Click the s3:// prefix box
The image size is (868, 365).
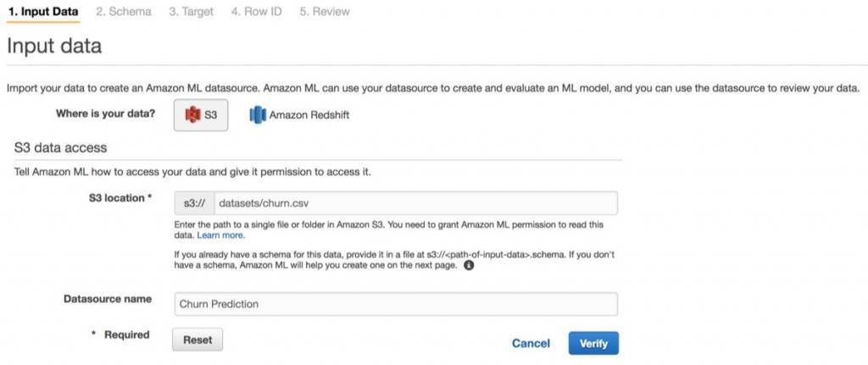[194, 203]
